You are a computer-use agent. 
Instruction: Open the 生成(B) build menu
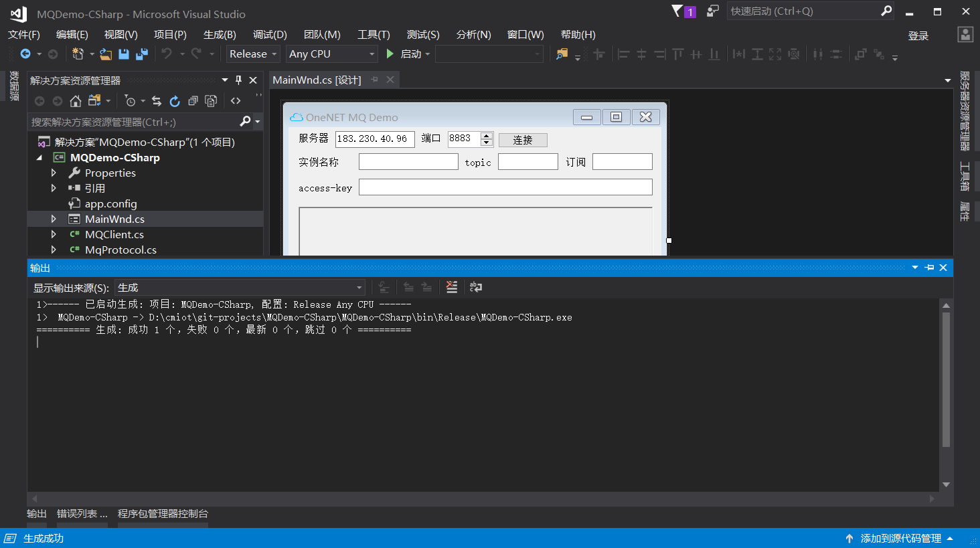tap(220, 35)
